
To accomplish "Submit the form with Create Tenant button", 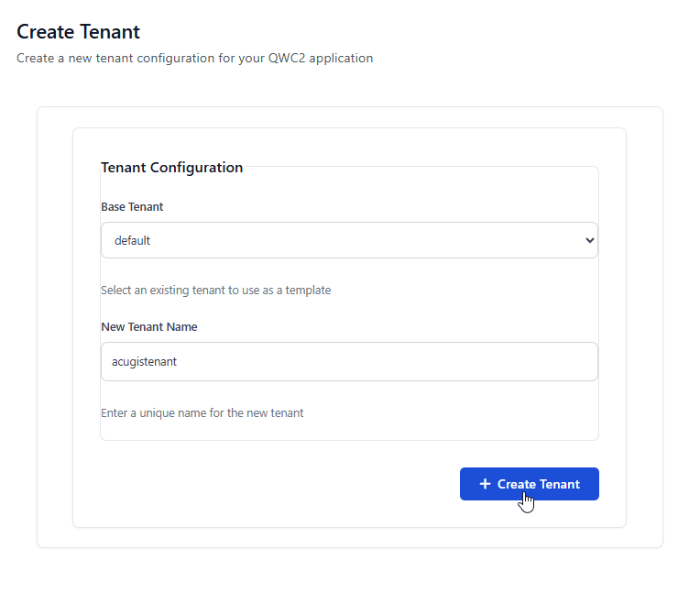I will [x=529, y=484].
